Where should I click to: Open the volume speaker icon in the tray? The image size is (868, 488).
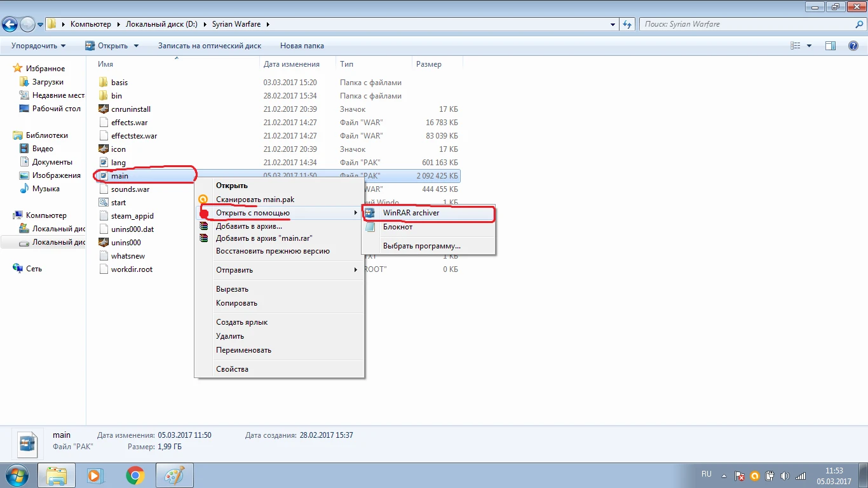(784, 476)
